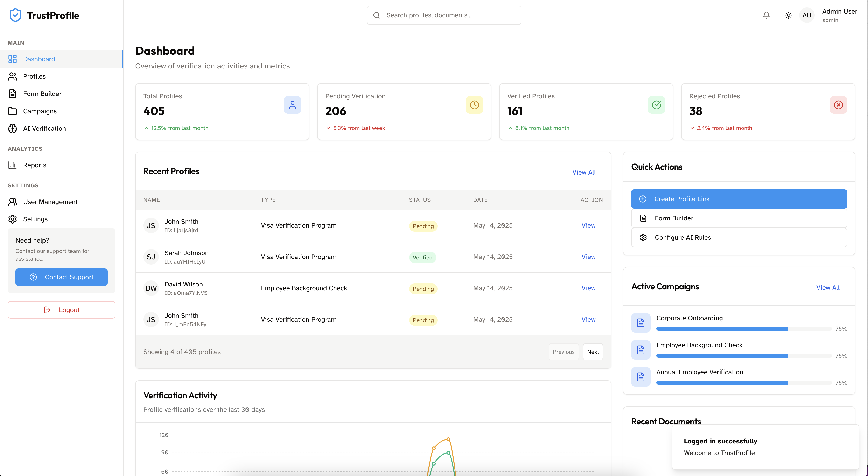
Task: Click the Form Builder document icon in sidebar
Action: pyautogui.click(x=13, y=94)
